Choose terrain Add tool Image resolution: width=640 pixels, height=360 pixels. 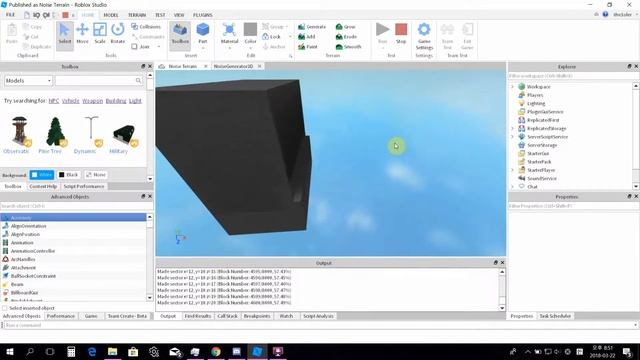pyautogui.click(x=307, y=37)
